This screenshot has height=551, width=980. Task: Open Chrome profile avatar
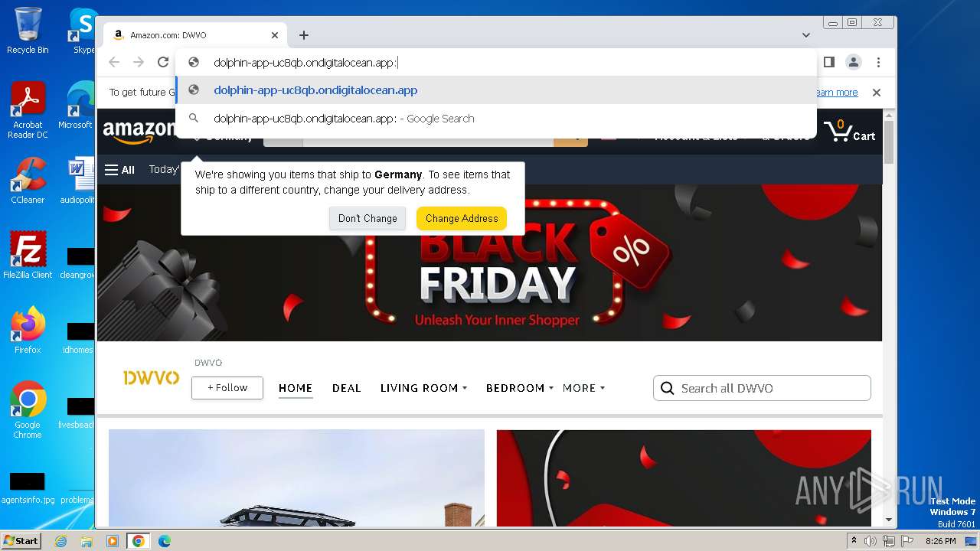tap(854, 62)
